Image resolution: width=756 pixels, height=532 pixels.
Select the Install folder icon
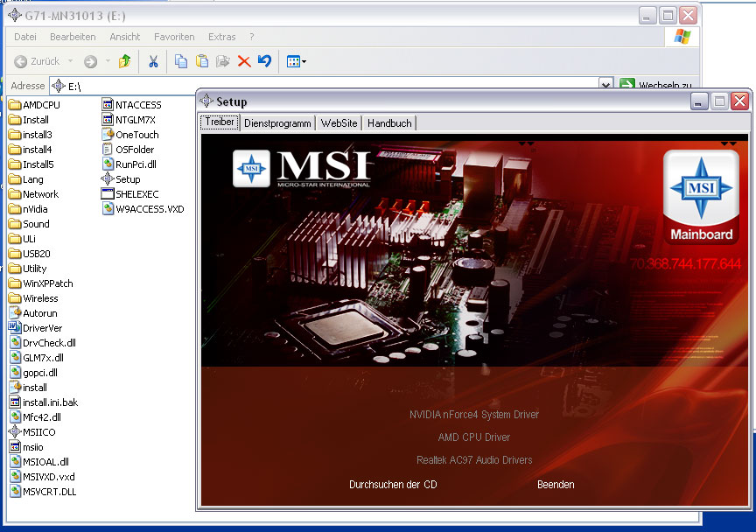coord(15,120)
